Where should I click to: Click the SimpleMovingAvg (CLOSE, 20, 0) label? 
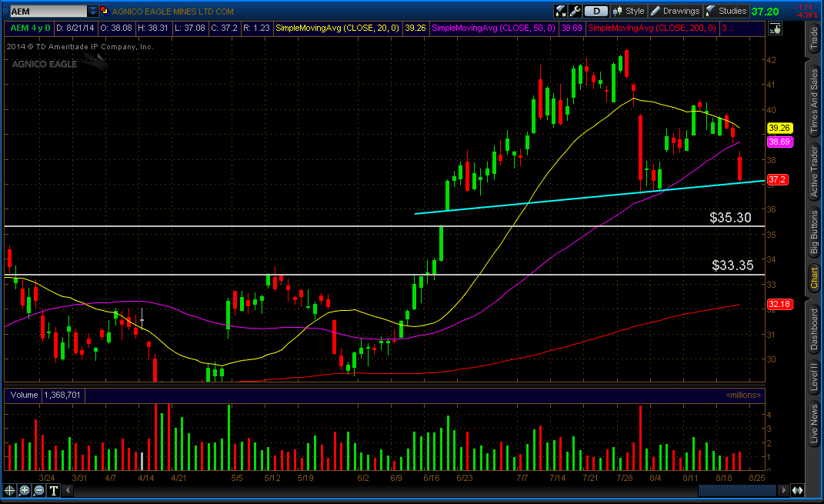click(x=338, y=28)
